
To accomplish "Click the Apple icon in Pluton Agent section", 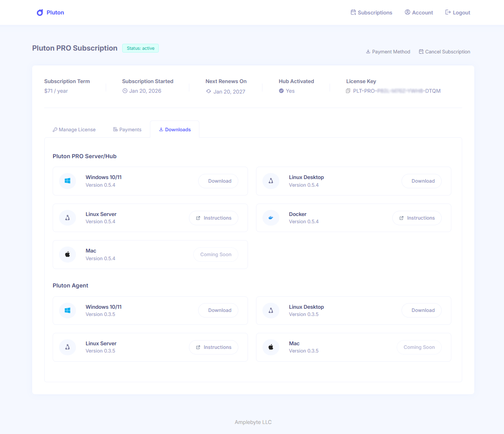I will [271, 347].
